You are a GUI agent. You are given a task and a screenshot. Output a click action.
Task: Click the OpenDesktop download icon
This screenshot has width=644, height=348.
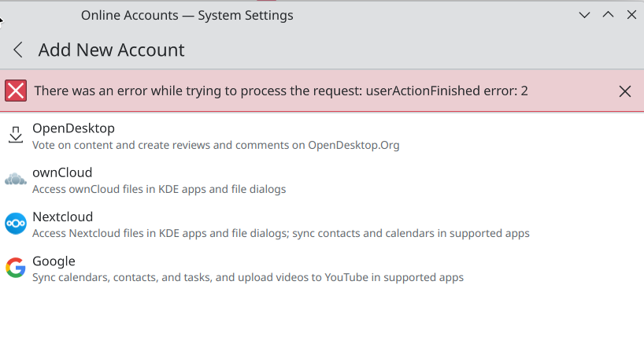[16, 135]
